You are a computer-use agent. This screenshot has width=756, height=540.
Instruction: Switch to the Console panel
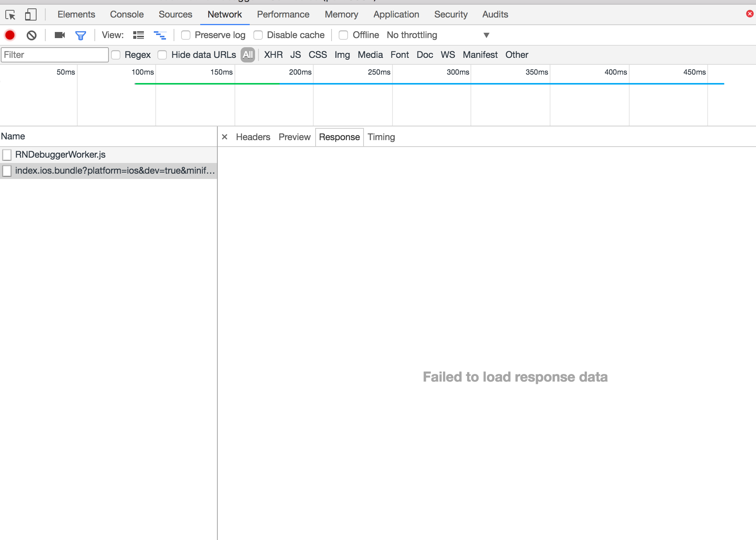click(126, 14)
